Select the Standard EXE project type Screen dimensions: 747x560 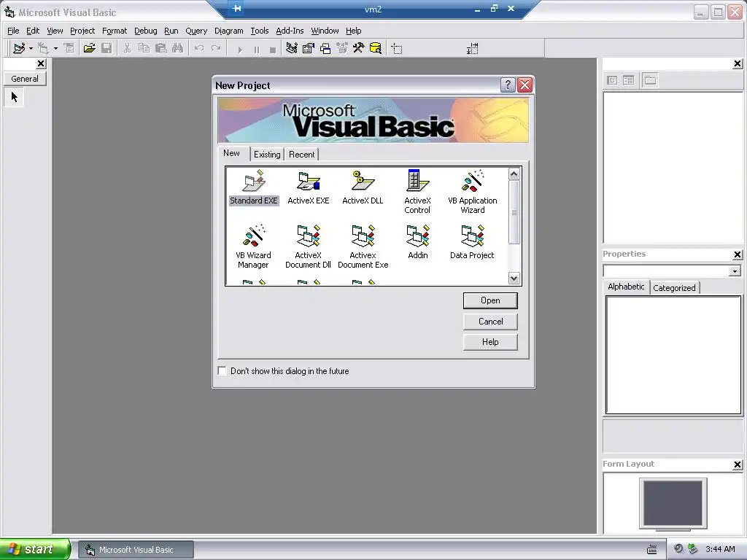click(253, 187)
